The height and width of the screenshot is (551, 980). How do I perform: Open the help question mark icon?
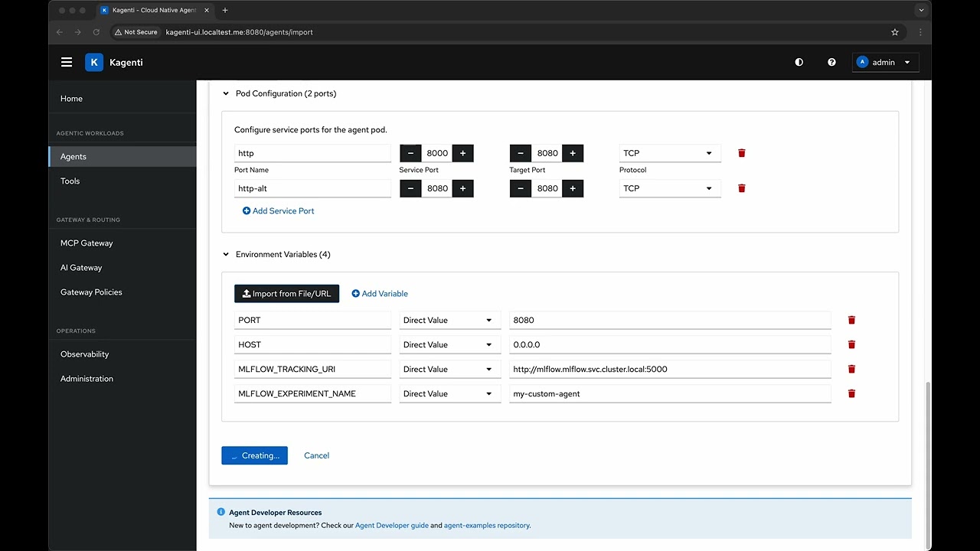pyautogui.click(x=831, y=62)
